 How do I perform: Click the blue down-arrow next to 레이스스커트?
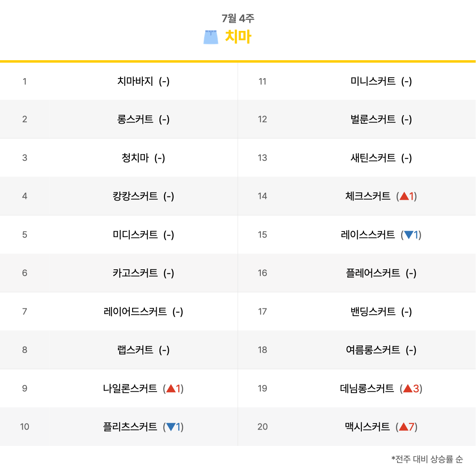pyautogui.click(x=408, y=235)
